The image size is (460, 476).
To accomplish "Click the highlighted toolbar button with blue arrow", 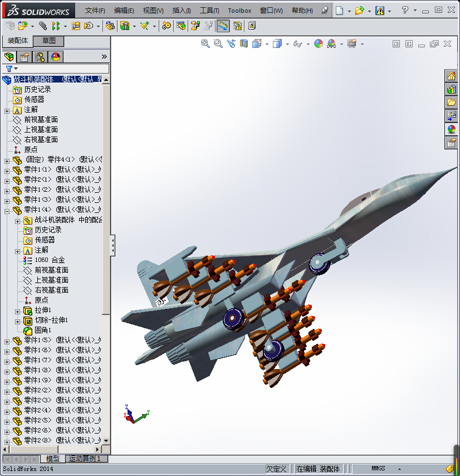I will [223, 26].
